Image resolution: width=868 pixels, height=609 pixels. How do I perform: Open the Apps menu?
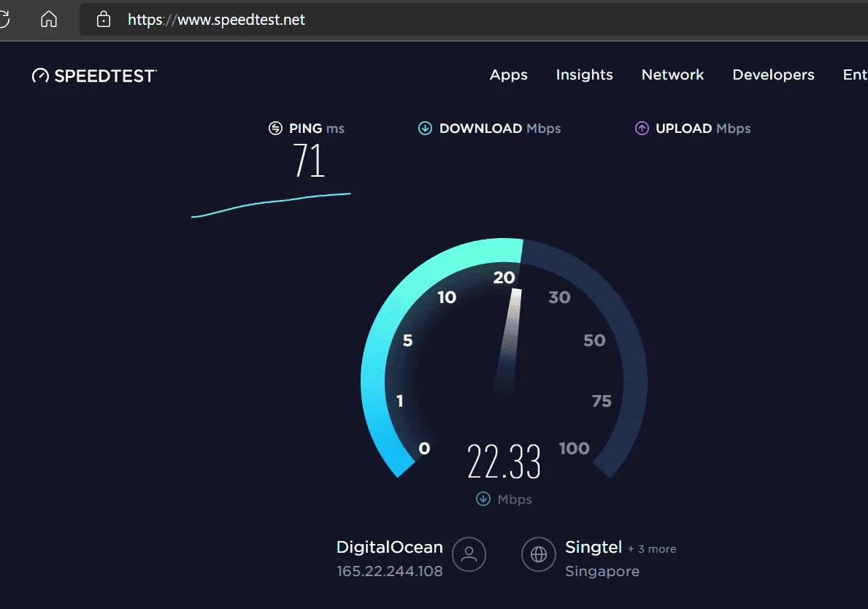click(508, 74)
